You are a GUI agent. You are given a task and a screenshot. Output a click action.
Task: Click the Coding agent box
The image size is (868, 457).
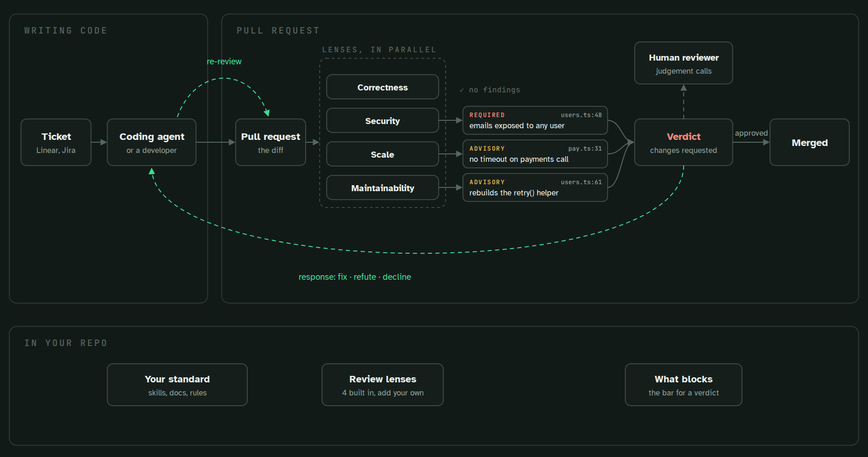click(152, 142)
